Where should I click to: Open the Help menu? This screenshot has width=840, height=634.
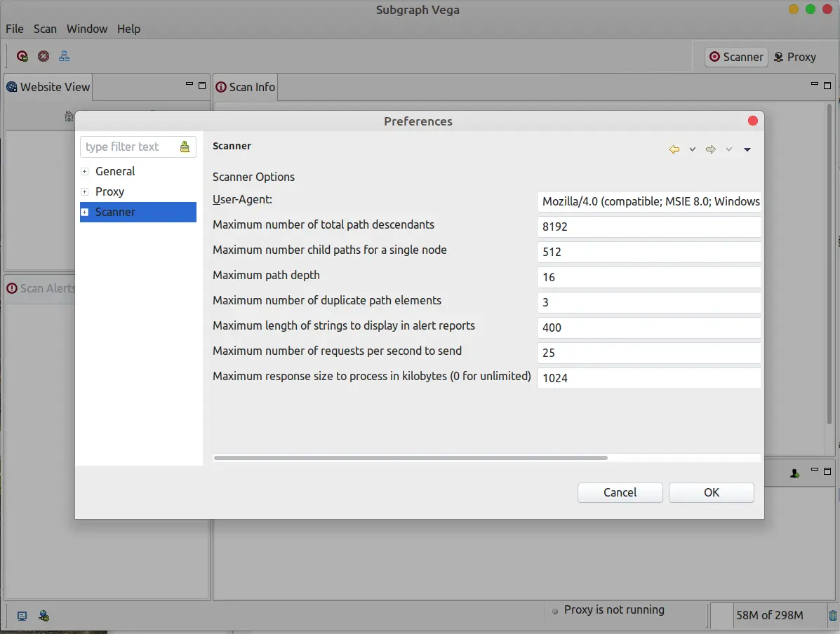coord(128,29)
